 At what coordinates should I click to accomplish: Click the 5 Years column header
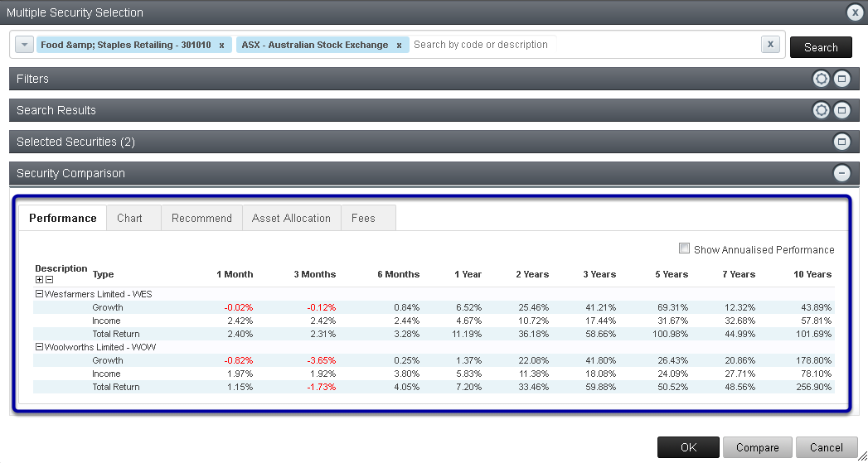click(x=672, y=274)
